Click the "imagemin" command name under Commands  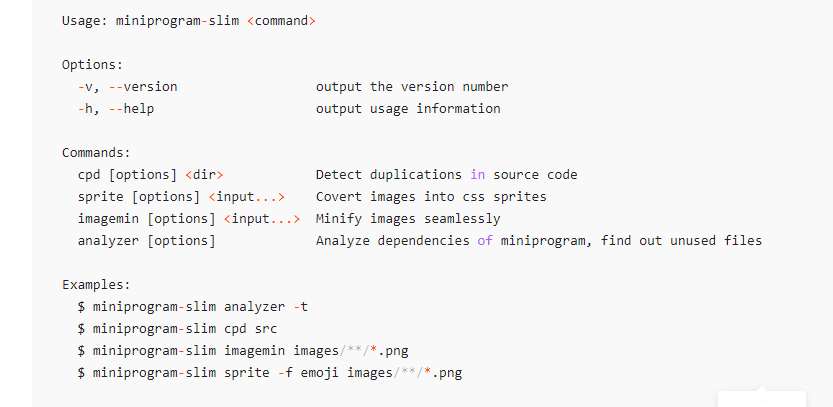[108, 219]
